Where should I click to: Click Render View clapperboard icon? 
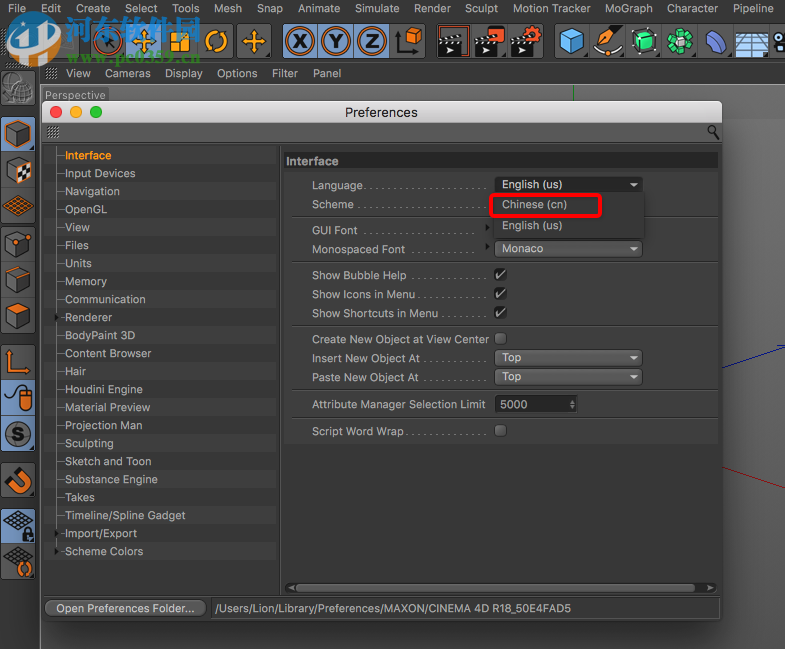click(453, 41)
